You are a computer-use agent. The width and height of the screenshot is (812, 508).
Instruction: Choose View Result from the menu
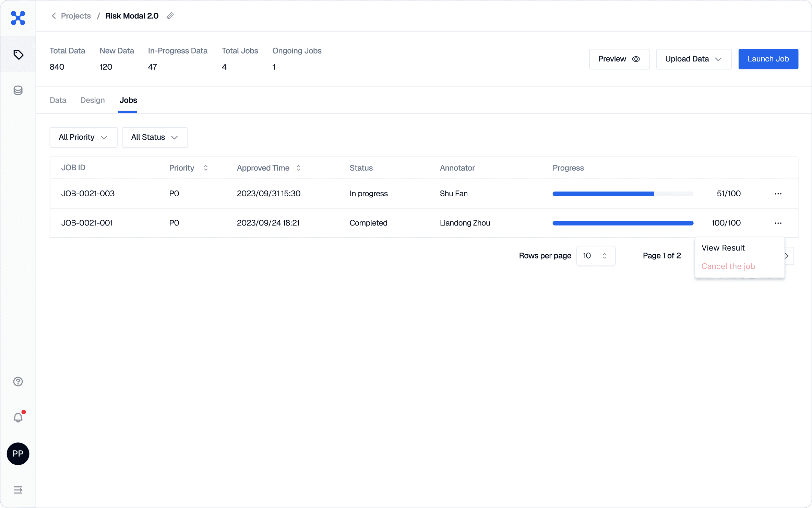(x=723, y=248)
